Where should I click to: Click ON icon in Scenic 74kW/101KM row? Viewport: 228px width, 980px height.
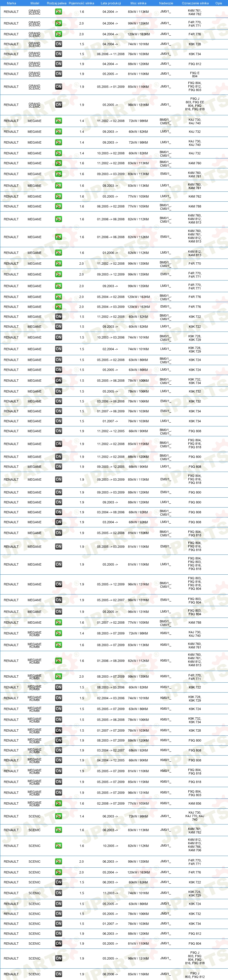tap(58, 893)
